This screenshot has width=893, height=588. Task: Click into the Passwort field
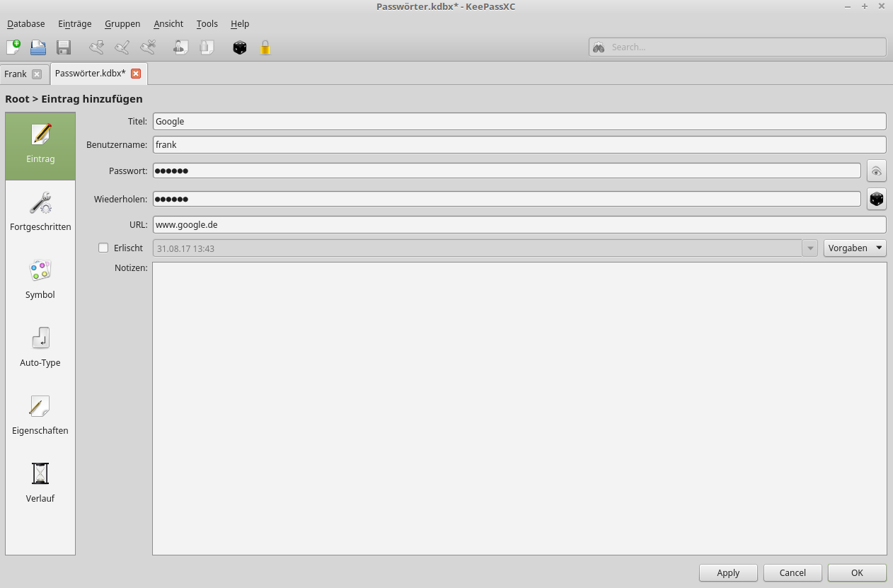(x=507, y=171)
